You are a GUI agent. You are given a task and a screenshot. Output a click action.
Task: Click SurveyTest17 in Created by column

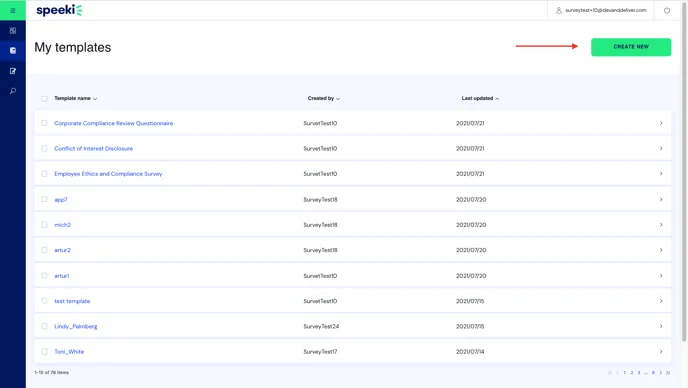320,352
